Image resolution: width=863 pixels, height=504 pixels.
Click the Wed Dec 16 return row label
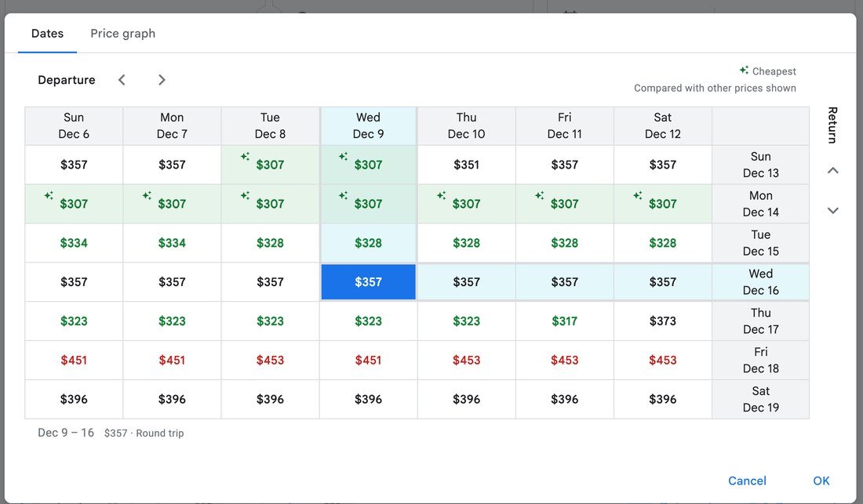[761, 282]
